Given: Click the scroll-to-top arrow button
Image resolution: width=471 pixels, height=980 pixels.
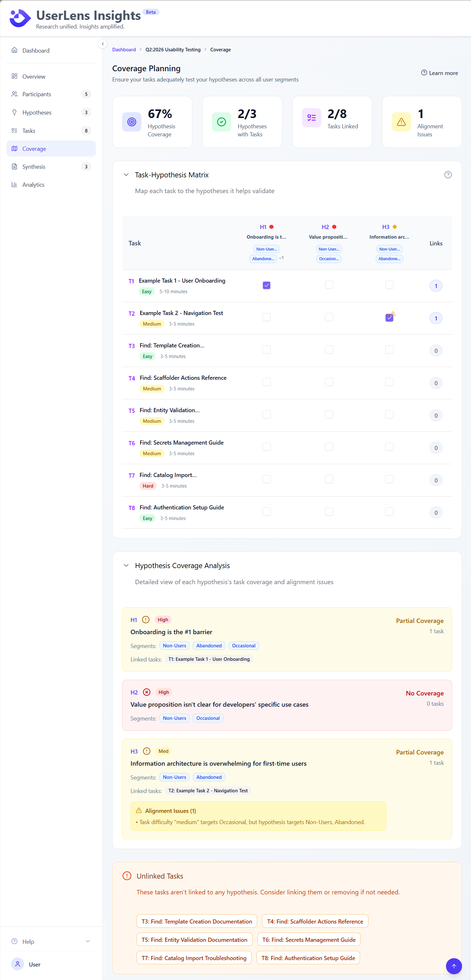Looking at the screenshot, I should (x=453, y=966).
